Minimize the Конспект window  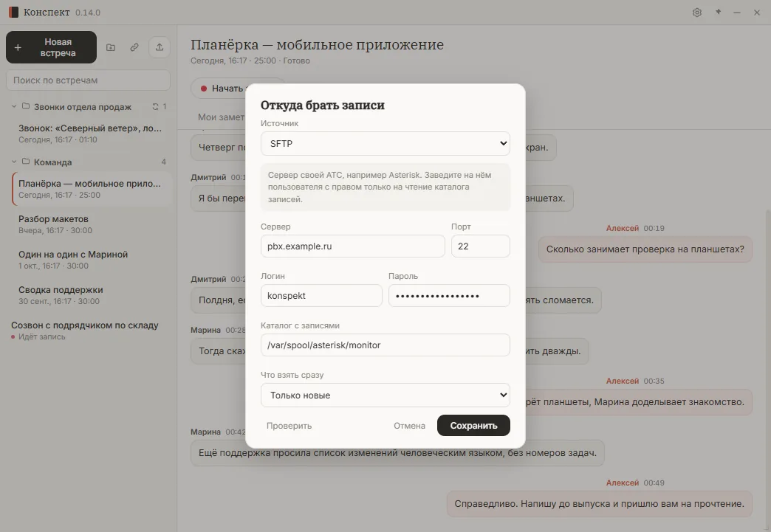736,13
